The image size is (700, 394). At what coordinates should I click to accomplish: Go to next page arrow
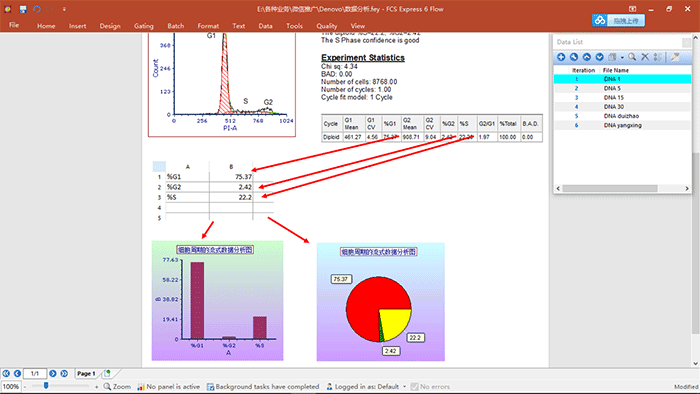(x=53, y=373)
